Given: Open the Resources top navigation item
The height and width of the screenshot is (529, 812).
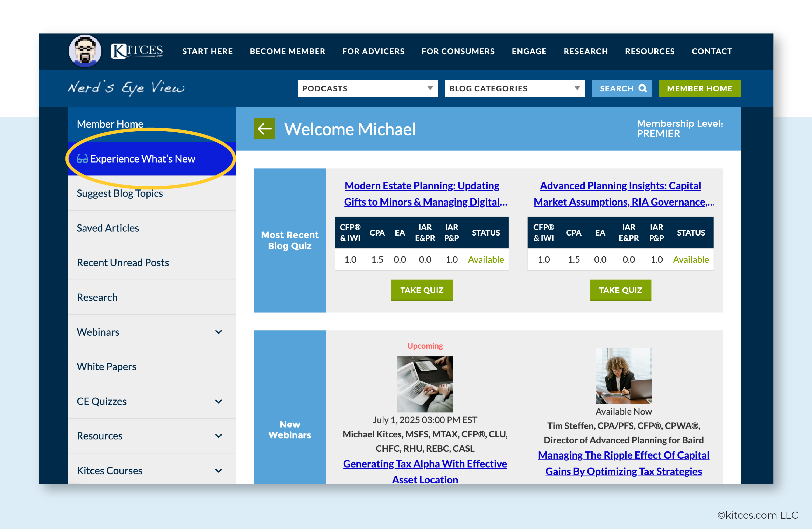Looking at the screenshot, I should click(650, 51).
